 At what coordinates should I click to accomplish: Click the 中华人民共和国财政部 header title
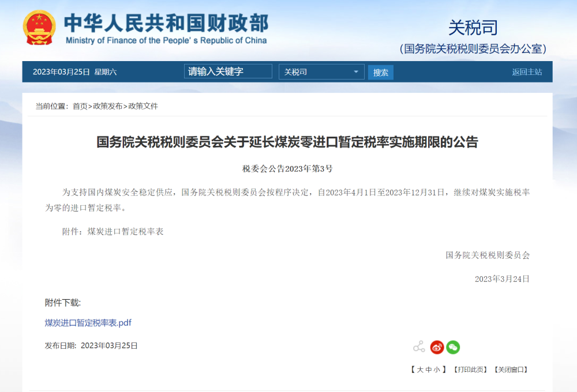coord(166,24)
